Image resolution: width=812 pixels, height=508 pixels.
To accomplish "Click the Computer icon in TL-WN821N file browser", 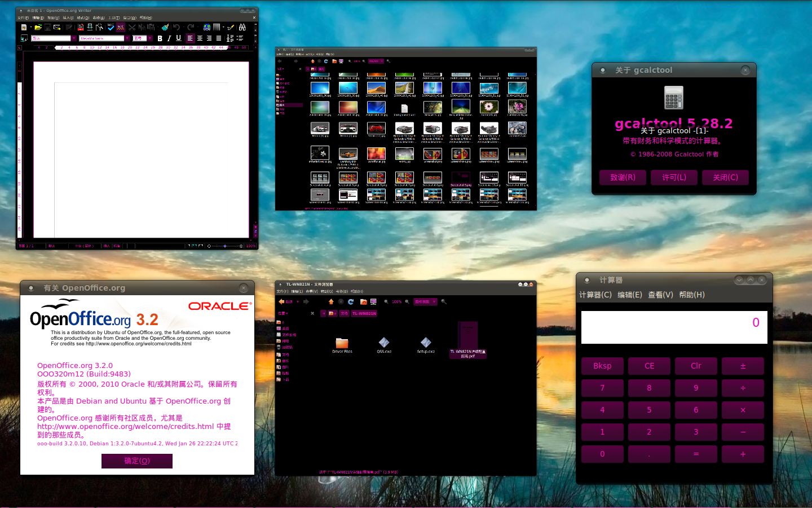I will pos(373,301).
